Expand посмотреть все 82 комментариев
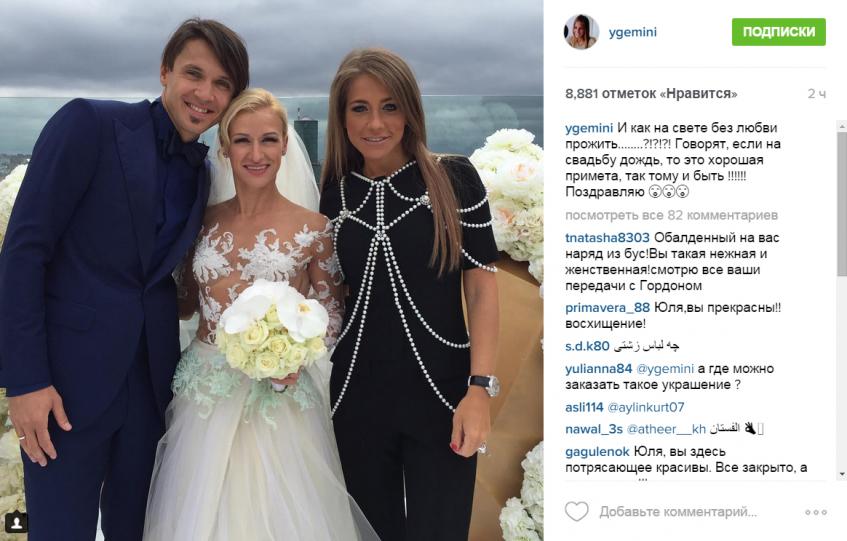Viewport: 847px width, 541px height. (671, 215)
